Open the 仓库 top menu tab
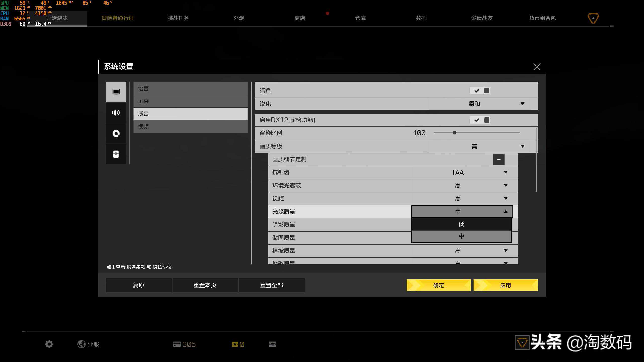644x362 pixels. pos(360,18)
